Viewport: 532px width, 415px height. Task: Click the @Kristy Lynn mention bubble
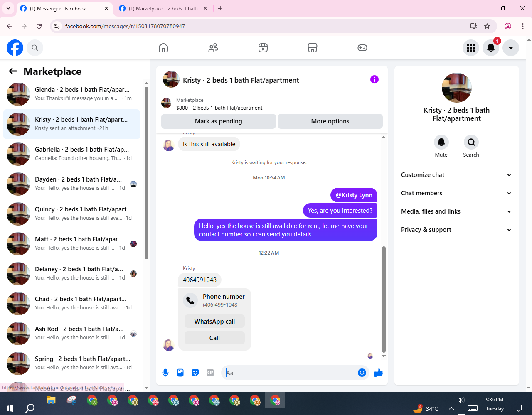pos(354,195)
